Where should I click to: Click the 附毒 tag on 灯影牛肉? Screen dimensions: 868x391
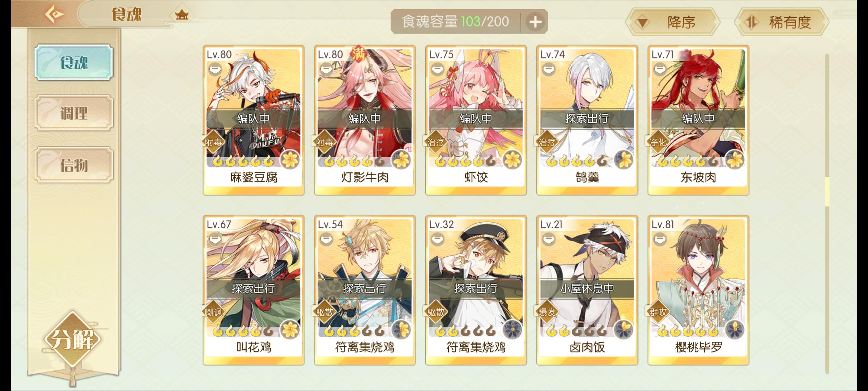coord(324,142)
